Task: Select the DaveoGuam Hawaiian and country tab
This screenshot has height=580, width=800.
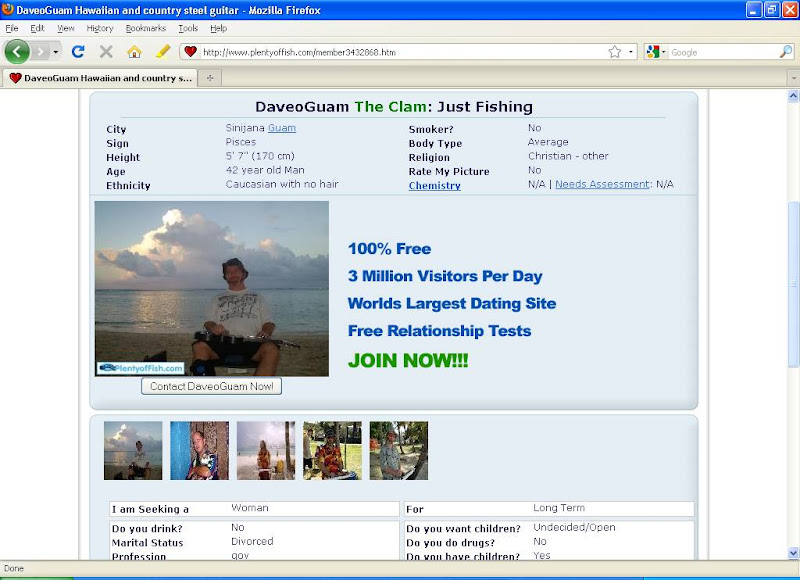Action: pos(100,78)
